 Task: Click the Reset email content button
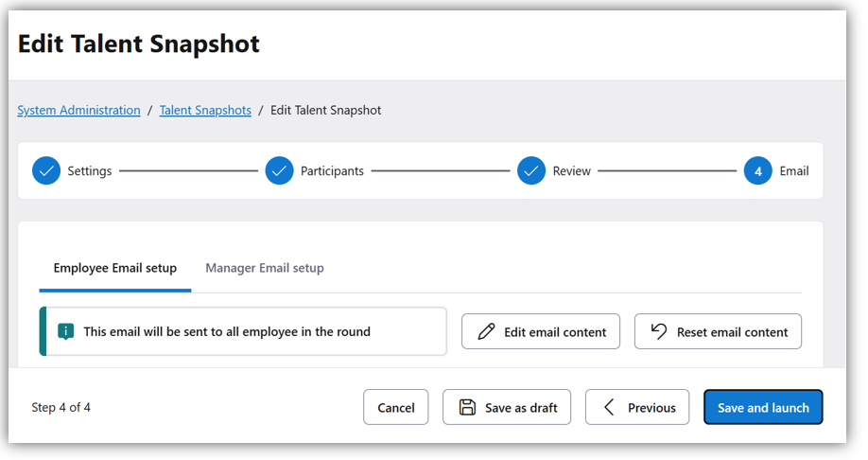click(718, 332)
